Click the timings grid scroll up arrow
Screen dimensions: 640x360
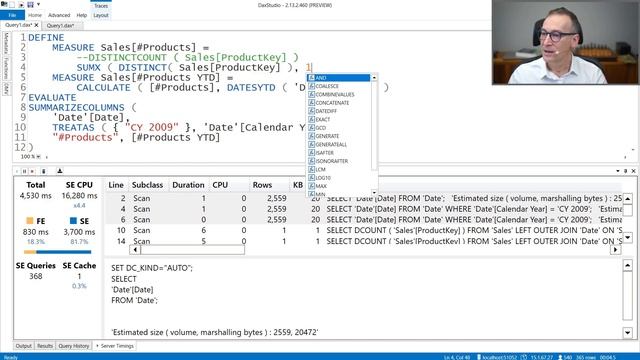[628, 199]
